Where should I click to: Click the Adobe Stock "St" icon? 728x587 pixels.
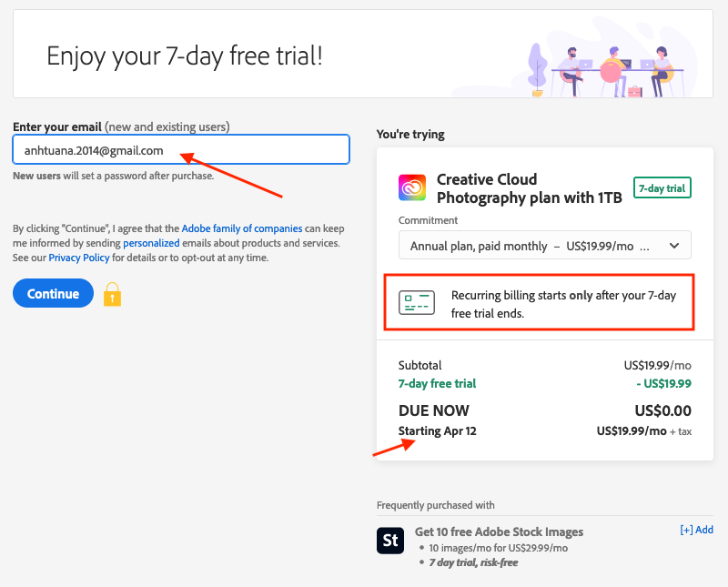(390, 540)
